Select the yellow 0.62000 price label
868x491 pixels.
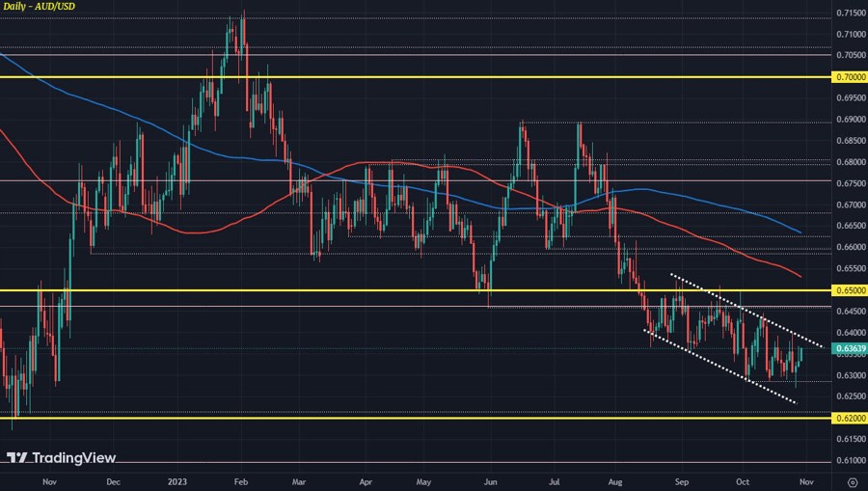tap(850, 418)
